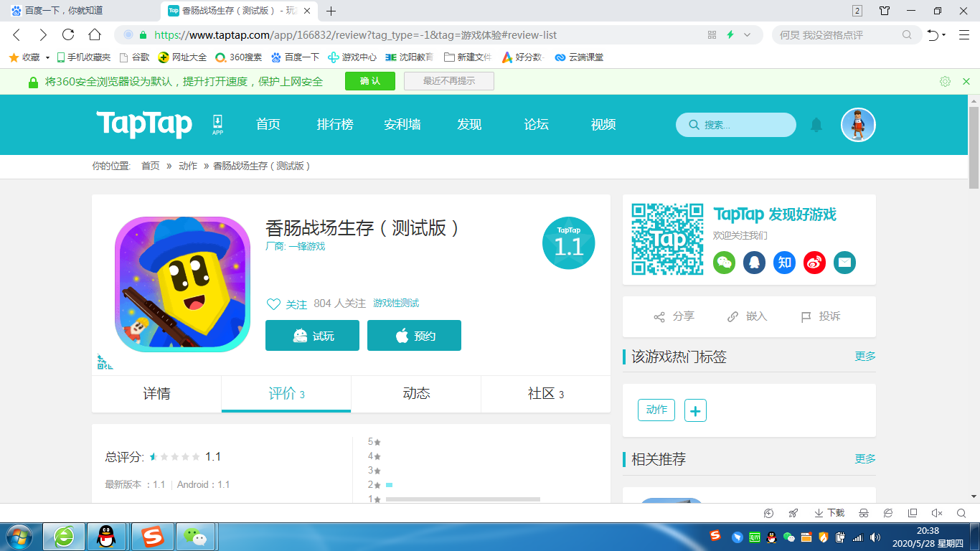The width and height of the screenshot is (980, 551).
Task: Click the rocket accelerator icon in status bar
Action: pyautogui.click(x=793, y=513)
